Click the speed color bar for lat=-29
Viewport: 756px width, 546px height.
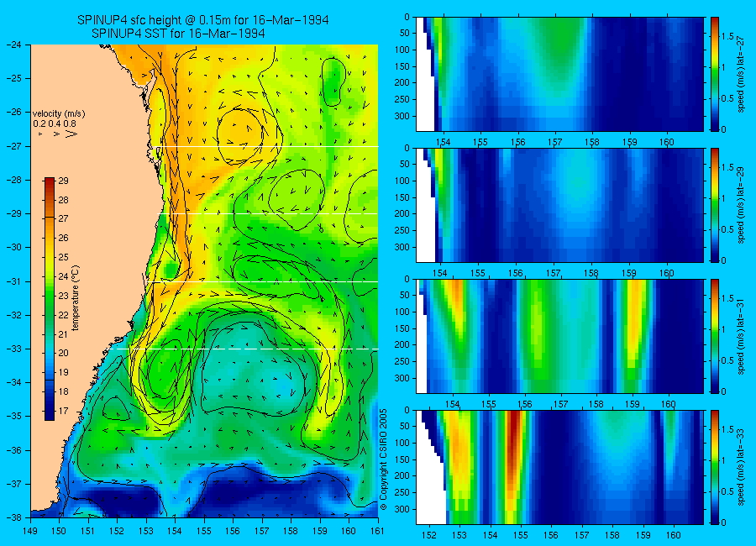click(715, 205)
